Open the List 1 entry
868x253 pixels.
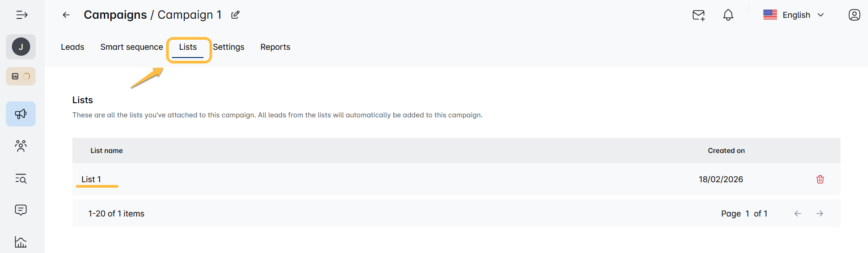click(91, 179)
